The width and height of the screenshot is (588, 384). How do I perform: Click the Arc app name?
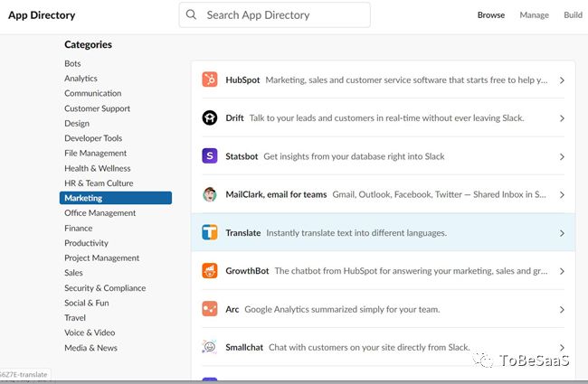pos(232,309)
